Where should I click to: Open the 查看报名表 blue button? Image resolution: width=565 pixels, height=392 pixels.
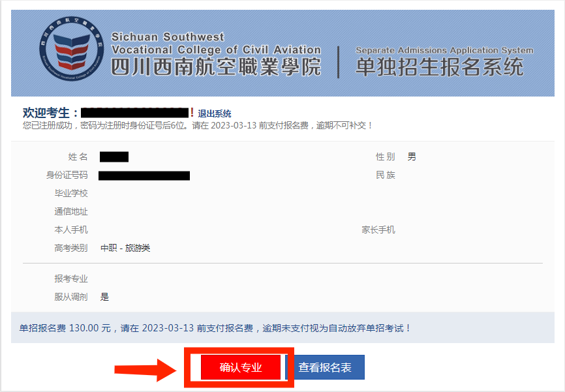pos(325,367)
